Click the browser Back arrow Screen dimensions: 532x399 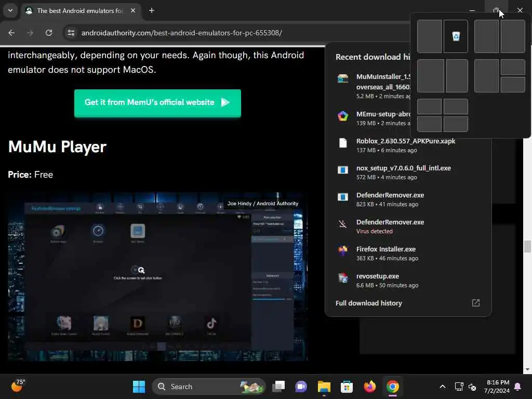[x=11, y=33]
